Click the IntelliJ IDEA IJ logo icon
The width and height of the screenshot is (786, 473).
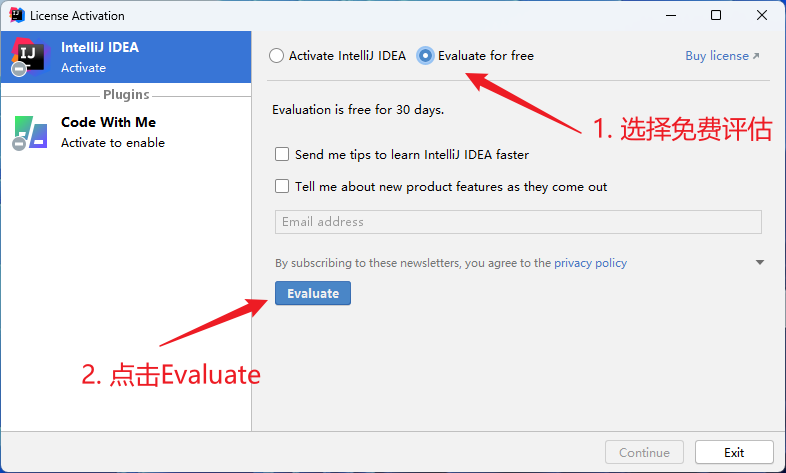[29, 57]
